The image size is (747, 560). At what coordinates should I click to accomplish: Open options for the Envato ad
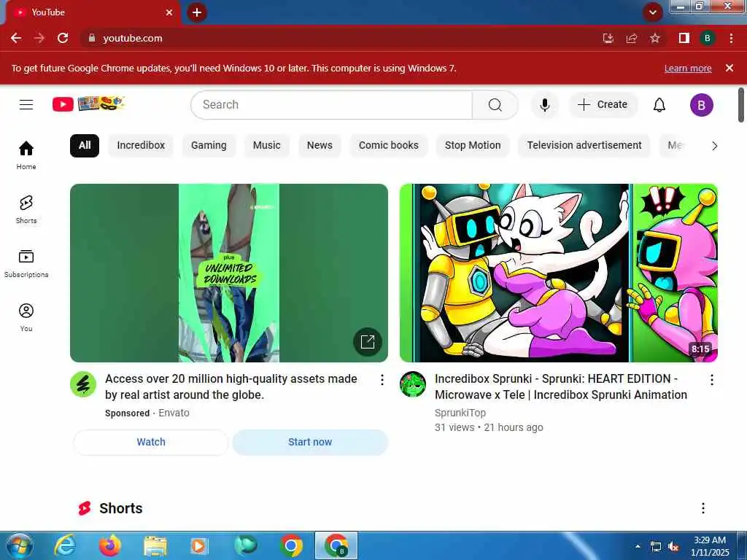[382, 379]
